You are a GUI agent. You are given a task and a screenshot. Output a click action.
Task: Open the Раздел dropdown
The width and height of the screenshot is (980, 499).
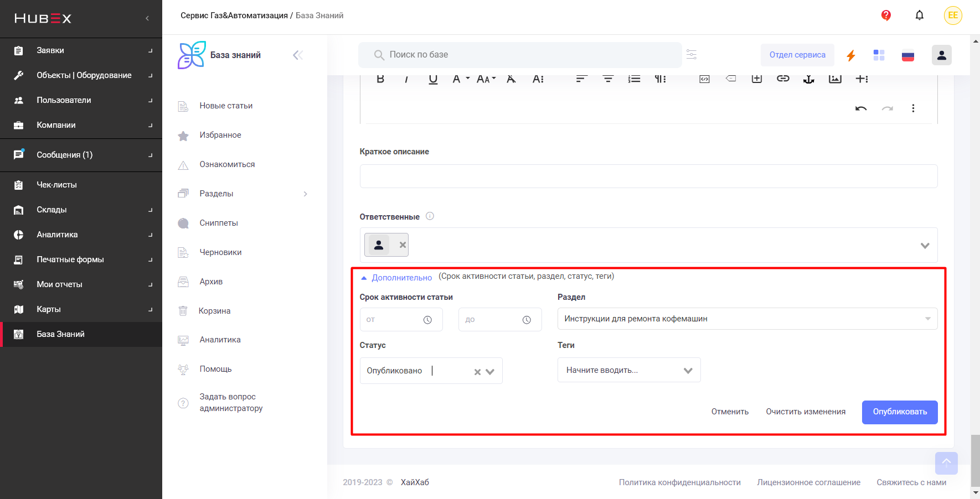point(747,319)
